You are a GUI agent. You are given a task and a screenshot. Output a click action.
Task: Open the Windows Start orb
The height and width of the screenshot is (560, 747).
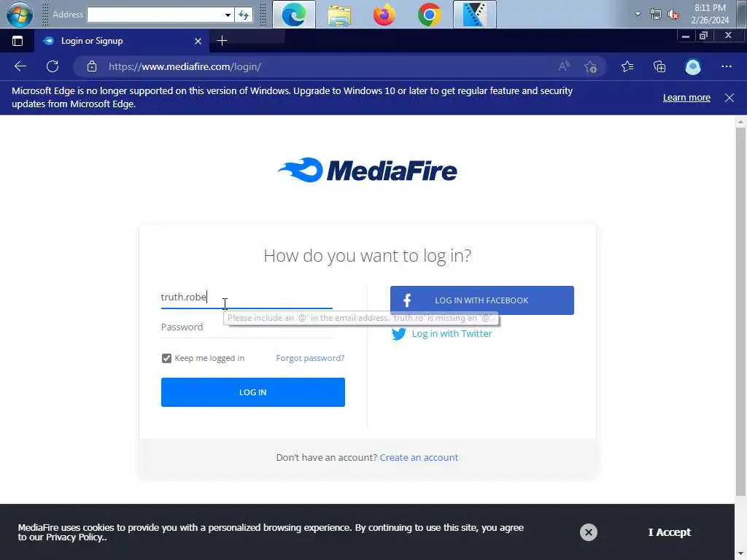point(19,15)
